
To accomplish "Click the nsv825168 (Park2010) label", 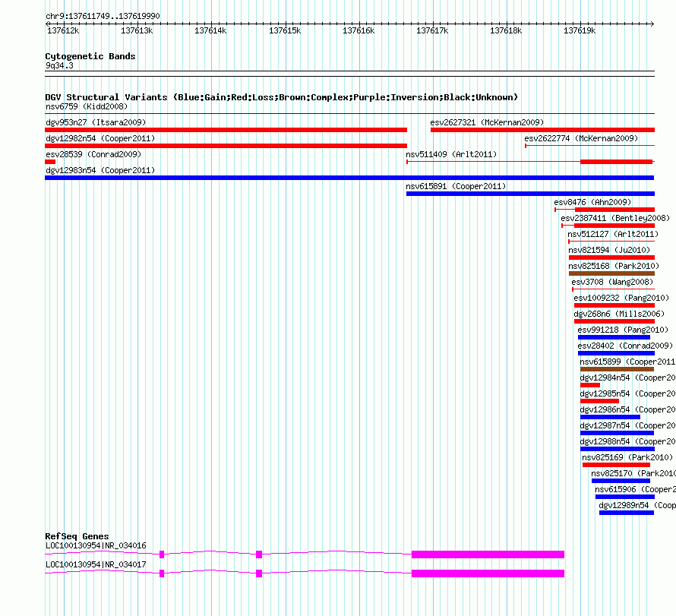I will (x=614, y=266).
